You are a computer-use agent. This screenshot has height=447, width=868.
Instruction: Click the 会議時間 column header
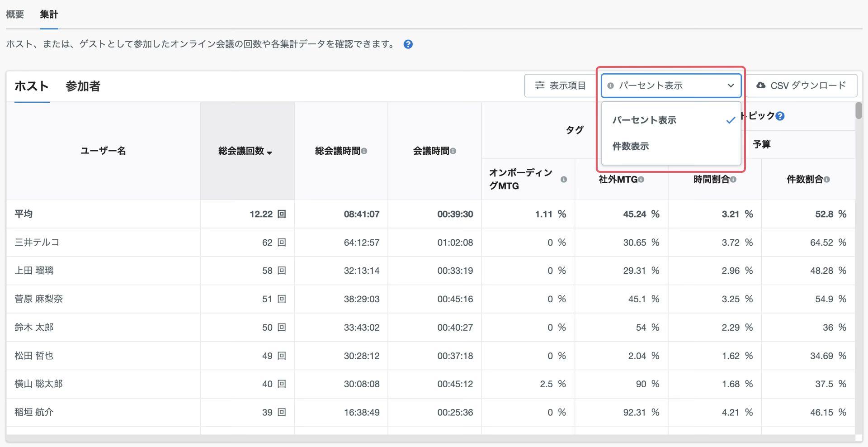(x=434, y=151)
